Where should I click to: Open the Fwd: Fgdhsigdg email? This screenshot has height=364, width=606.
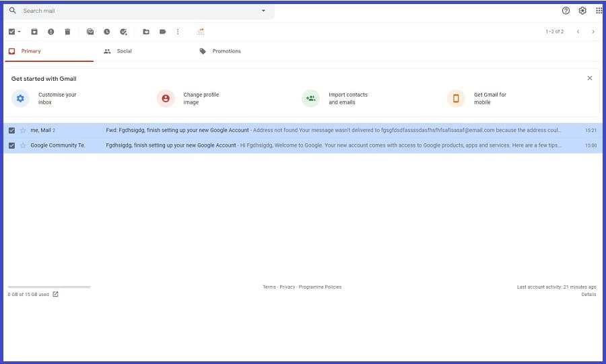pos(303,131)
